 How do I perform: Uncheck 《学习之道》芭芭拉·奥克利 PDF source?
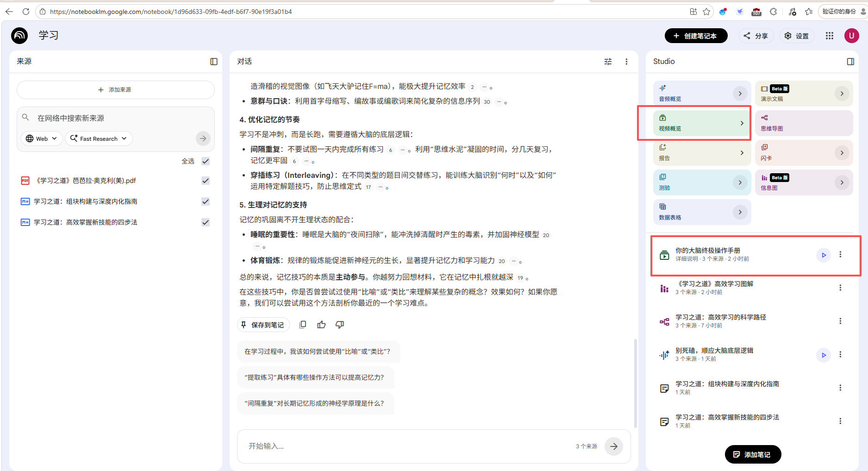click(206, 181)
